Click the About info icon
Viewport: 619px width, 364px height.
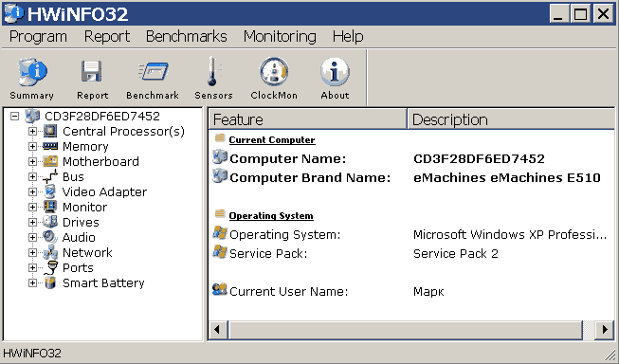(335, 71)
